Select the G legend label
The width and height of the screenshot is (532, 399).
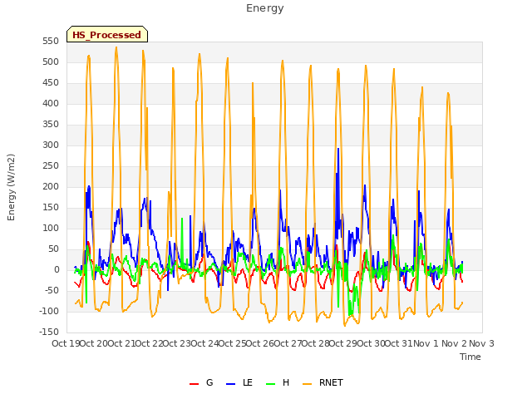tap(209, 382)
